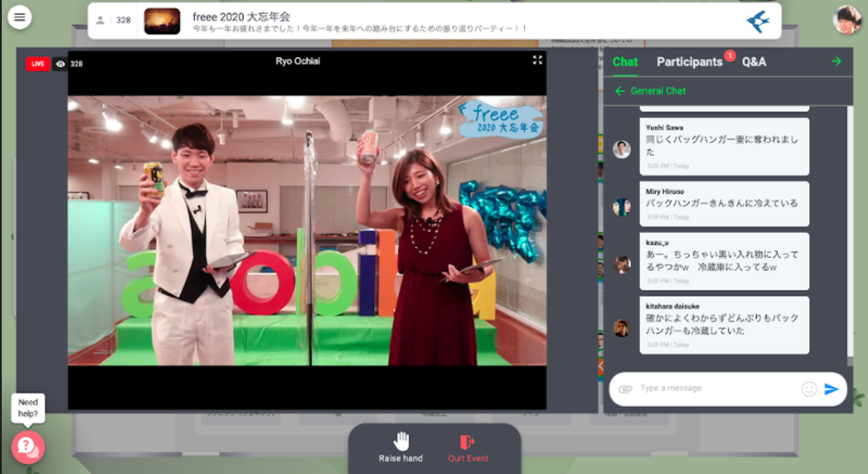The image size is (868, 474).
Task: Open the hamburger main menu
Action: (x=19, y=17)
